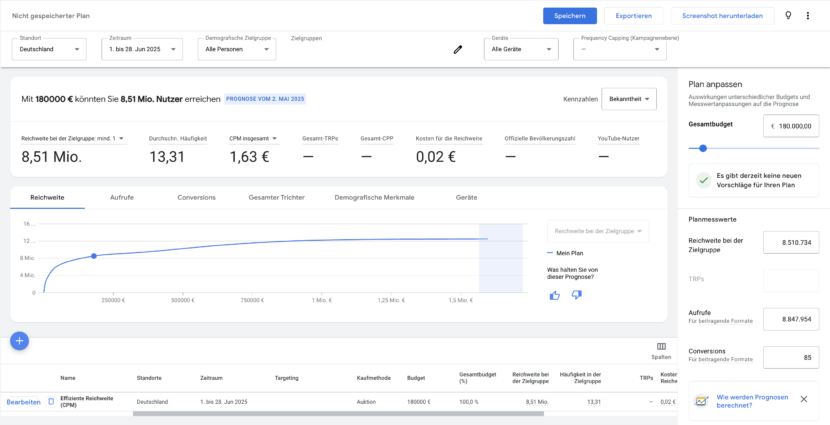Open Demografische Zielgruppe dropdown
Screen dimensions: 830x425
click(237, 49)
